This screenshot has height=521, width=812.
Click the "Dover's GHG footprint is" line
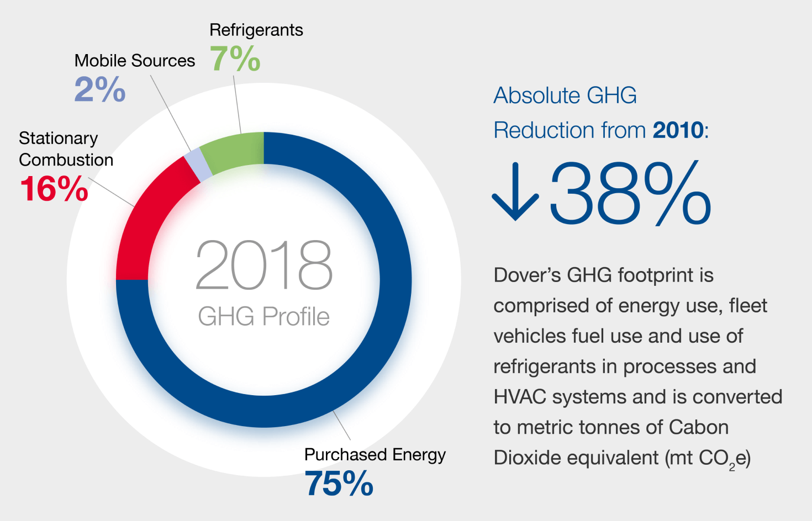coord(603,275)
